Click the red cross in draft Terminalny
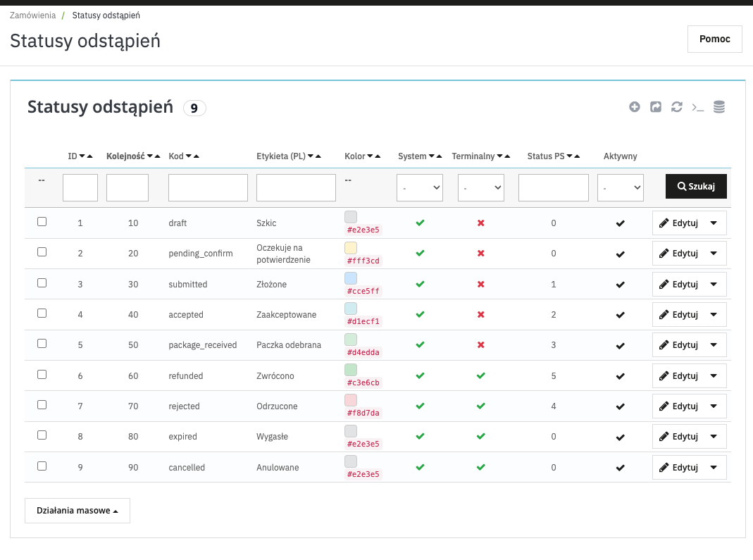This screenshot has height=560, width=753. (x=480, y=223)
